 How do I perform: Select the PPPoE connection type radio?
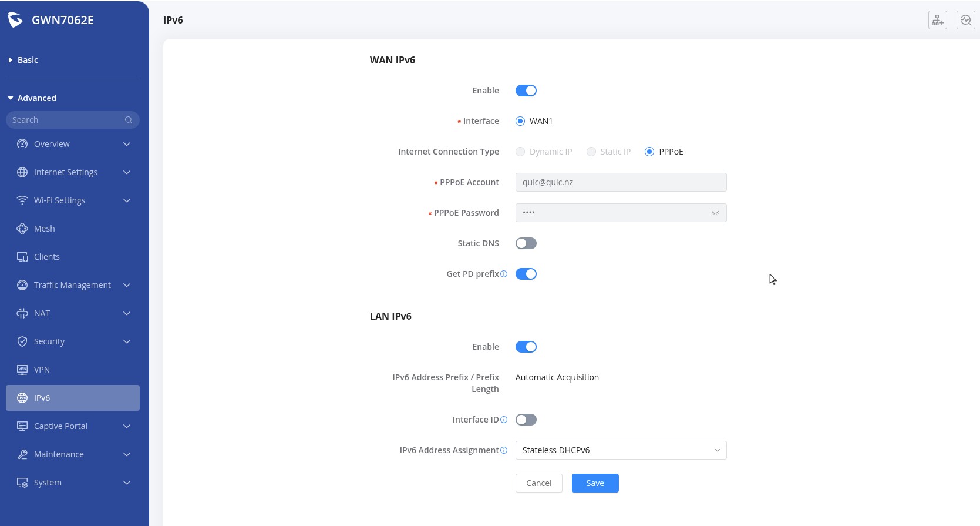pyautogui.click(x=649, y=152)
